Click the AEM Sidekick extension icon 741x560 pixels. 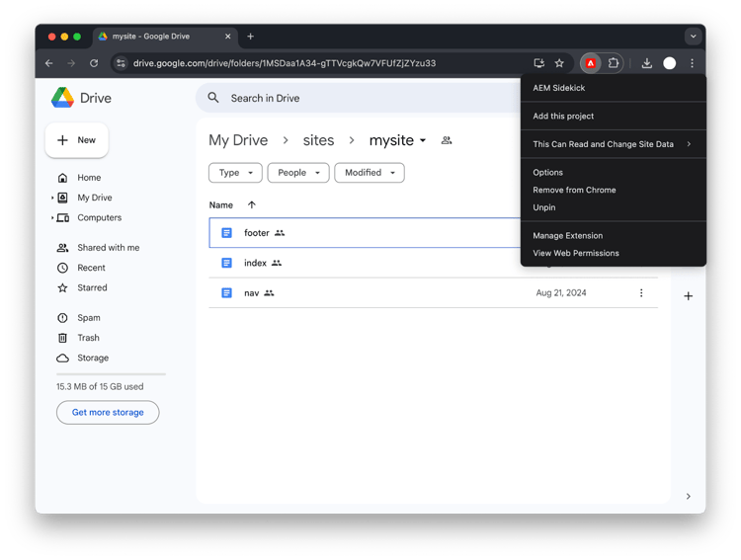[591, 63]
